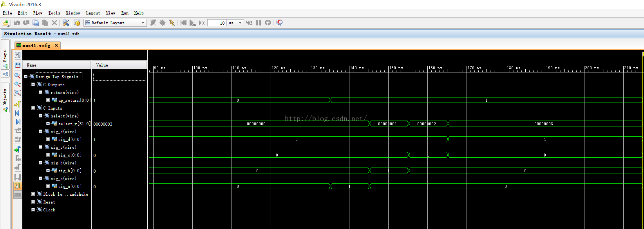Click the Restart simulation icon
Screen dimensions: 644x229
click(x=183, y=23)
